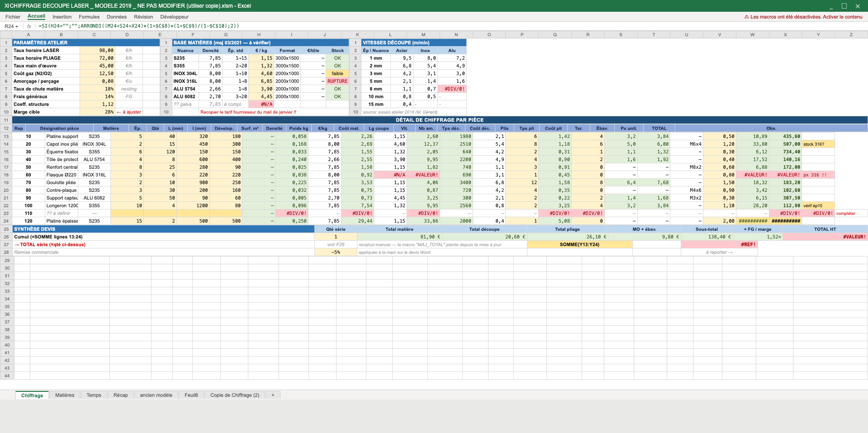The height and width of the screenshot is (433, 868).
Task: Select the column T header
Action: [x=654, y=34]
